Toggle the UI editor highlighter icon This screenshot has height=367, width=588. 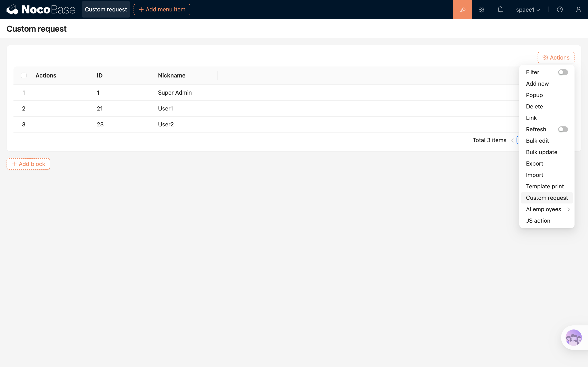(462, 9)
